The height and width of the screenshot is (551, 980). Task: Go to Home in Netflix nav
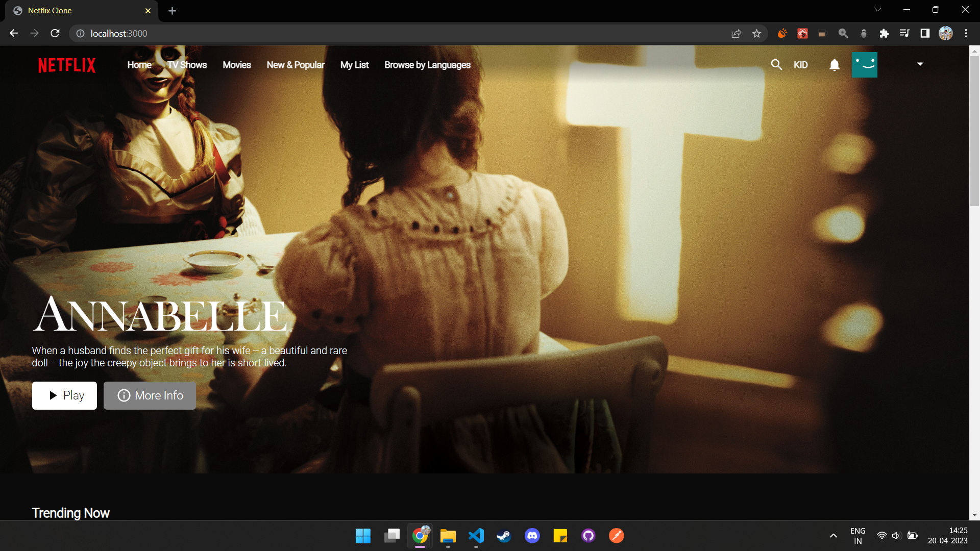(139, 65)
